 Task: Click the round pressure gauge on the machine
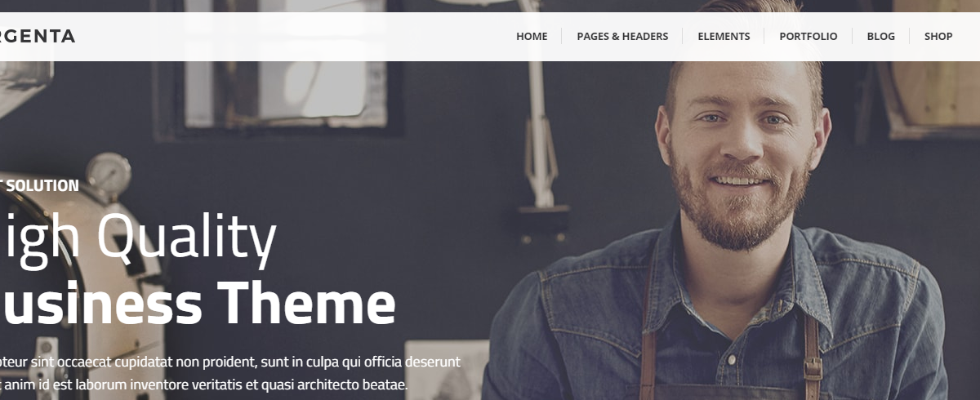pyautogui.click(x=109, y=172)
